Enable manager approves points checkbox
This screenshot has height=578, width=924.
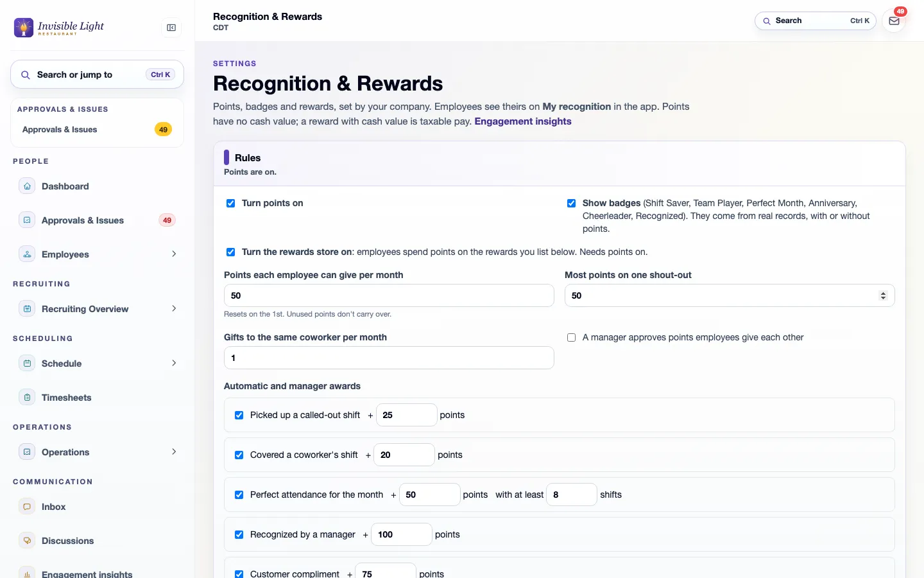571,337
